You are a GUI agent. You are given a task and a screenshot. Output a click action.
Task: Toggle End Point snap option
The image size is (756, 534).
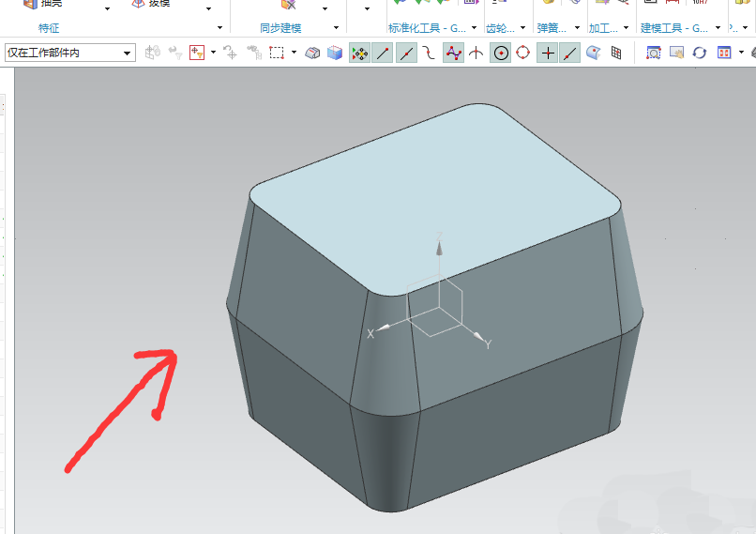click(x=383, y=53)
